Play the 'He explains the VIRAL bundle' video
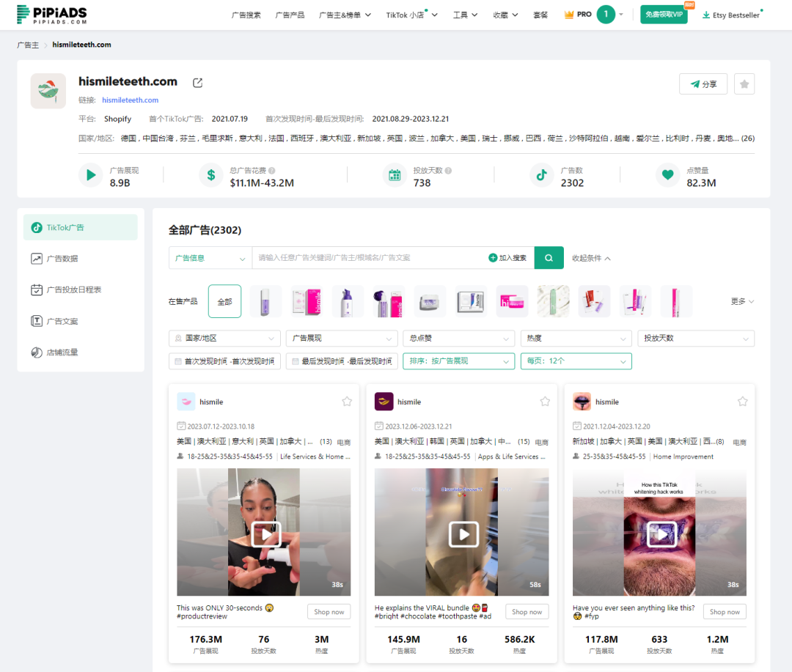 463,533
